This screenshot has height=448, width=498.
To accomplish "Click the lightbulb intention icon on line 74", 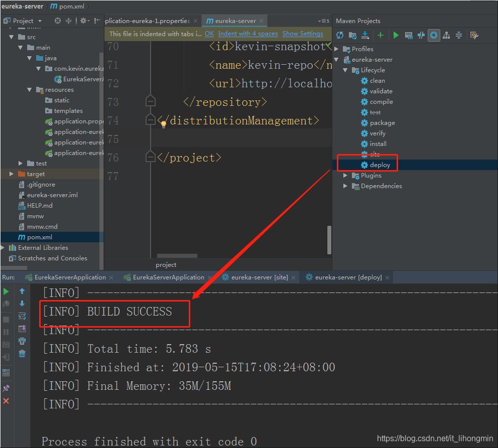I will point(163,124).
